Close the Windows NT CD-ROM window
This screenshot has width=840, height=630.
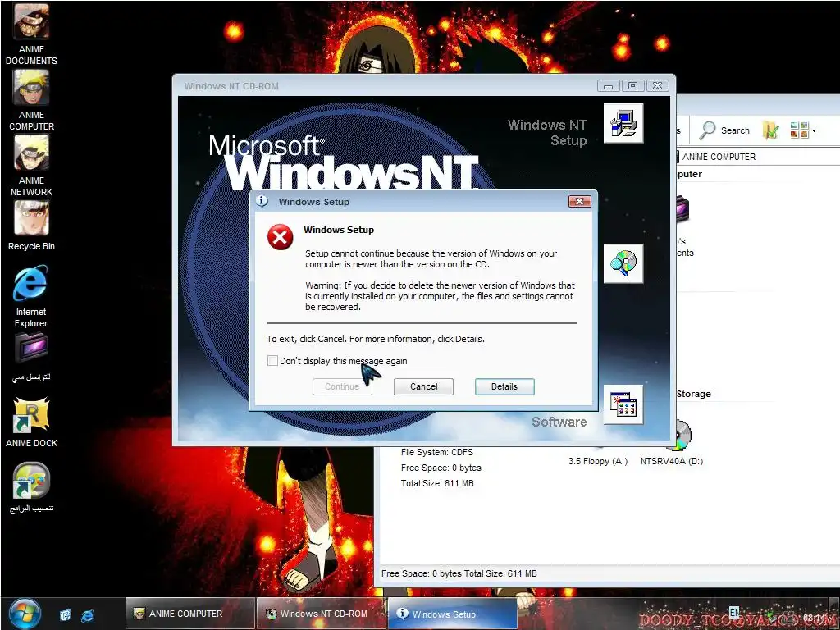(657, 85)
